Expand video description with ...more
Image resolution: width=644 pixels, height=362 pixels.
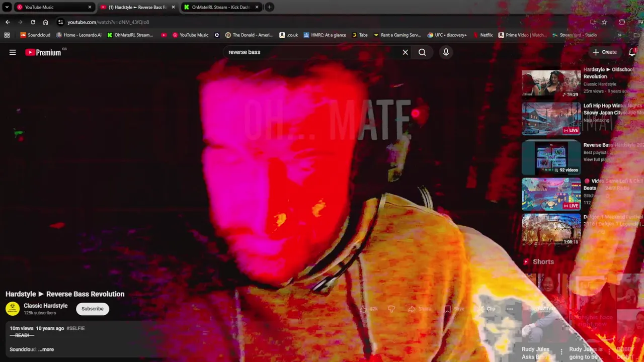[x=46, y=349]
